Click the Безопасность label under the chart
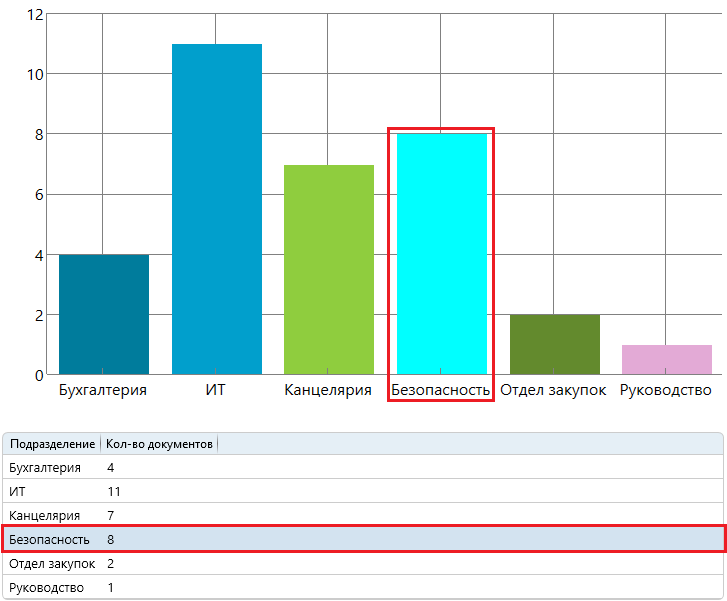 tap(441, 390)
